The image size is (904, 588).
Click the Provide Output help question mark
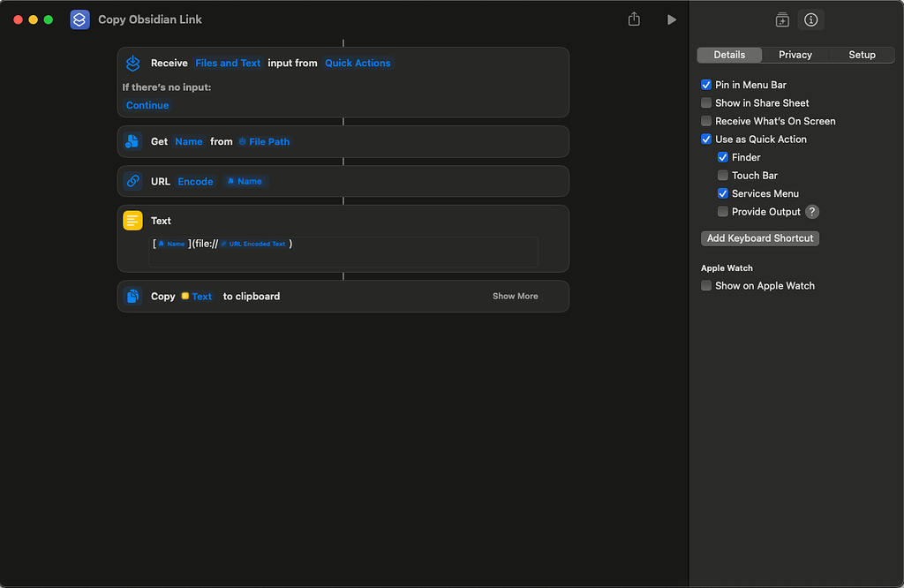(812, 212)
